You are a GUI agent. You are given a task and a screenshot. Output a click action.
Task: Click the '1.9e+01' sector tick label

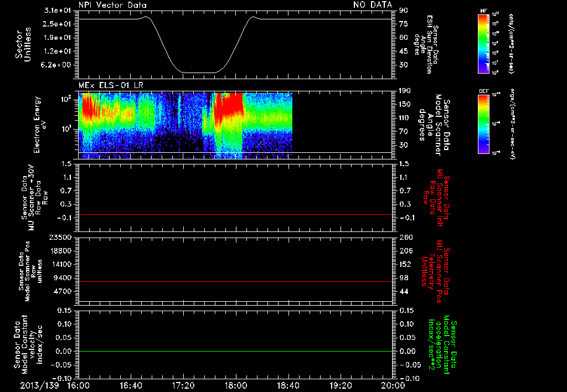coord(57,38)
